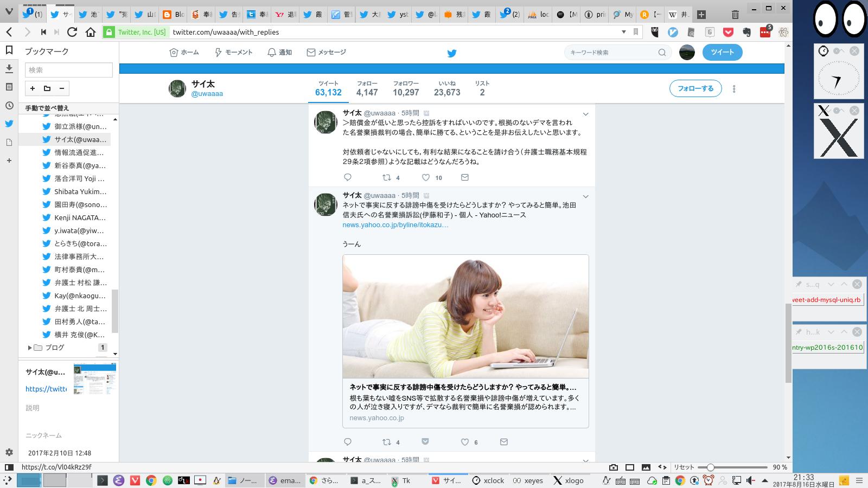Capture page with camera icon in status bar
The image size is (868, 488).
point(614,467)
